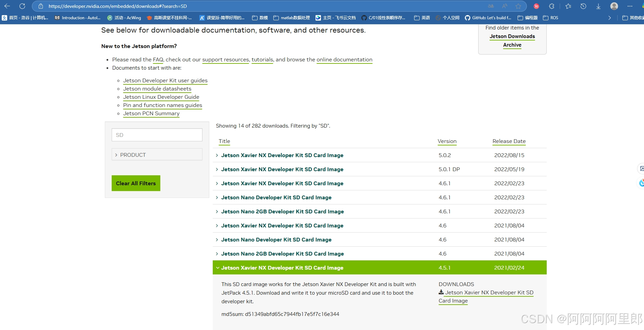This screenshot has width=644, height=330.
Task: Open the GitHub: Let's build bookmark
Action: coord(488,18)
